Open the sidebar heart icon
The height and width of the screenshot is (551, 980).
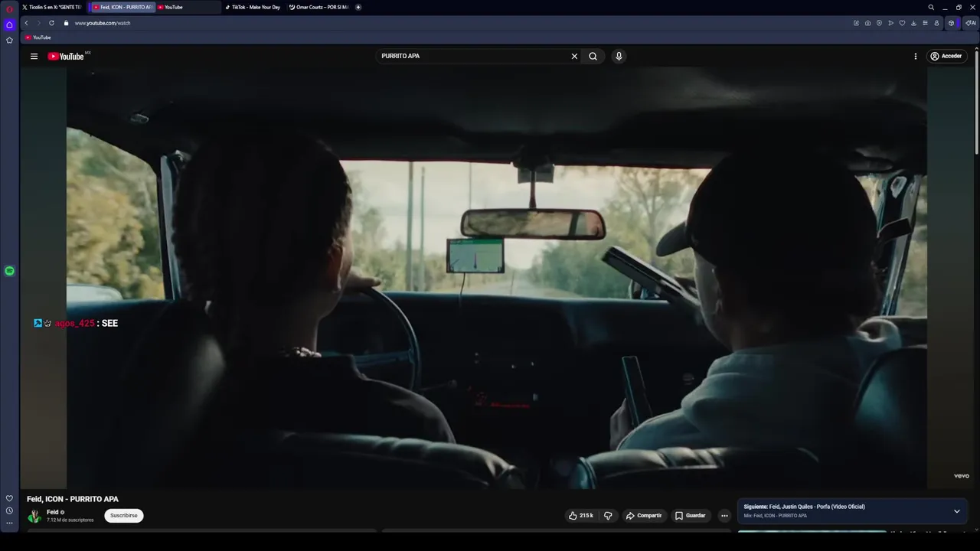[9, 498]
